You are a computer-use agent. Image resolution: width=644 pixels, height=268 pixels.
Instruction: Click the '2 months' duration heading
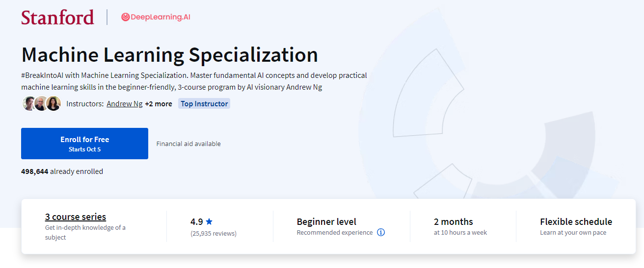[x=453, y=221]
